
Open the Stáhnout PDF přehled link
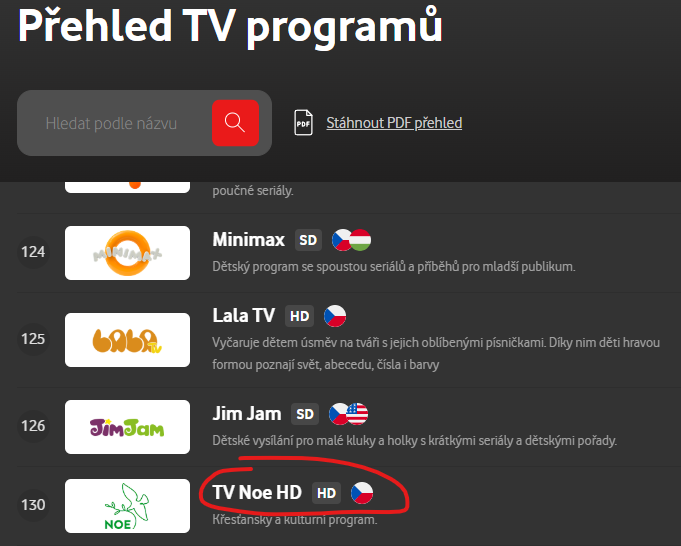(x=394, y=123)
